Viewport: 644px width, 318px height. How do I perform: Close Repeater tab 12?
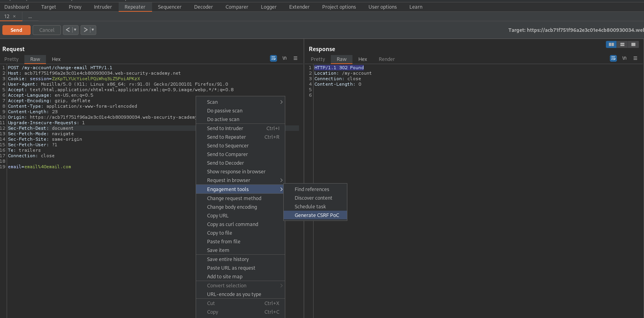[x=15, y=17]
